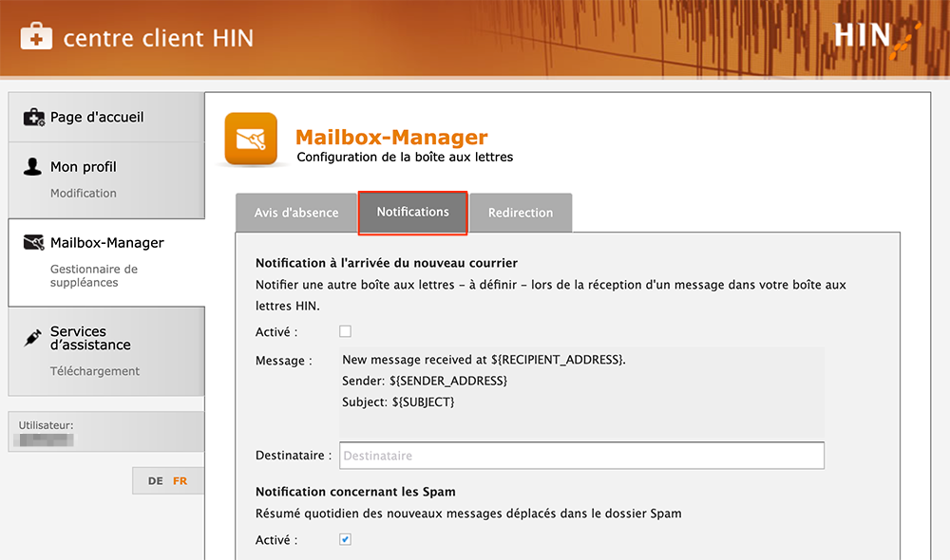Click the centre client HIN title
Screen dimensions: 950x560
coord(159,38)
